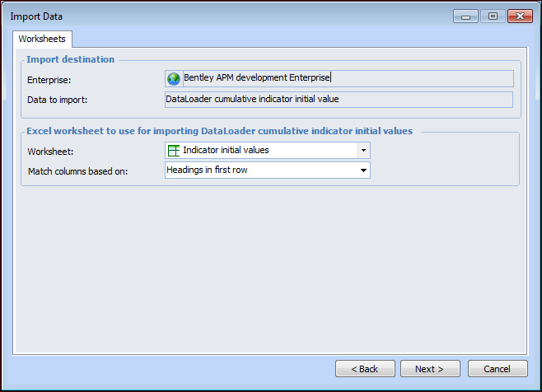Expand the Worksheet dropdown arrow

click(x=362, y=151)
